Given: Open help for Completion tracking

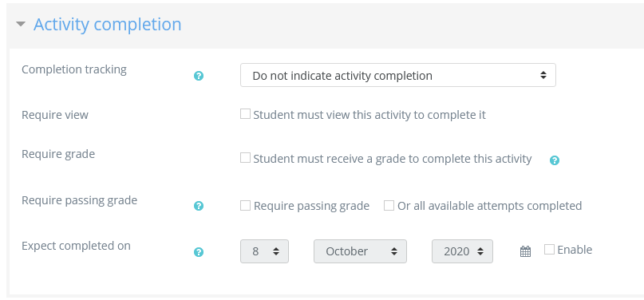Looking at the screenshot, I should (199, 76).
